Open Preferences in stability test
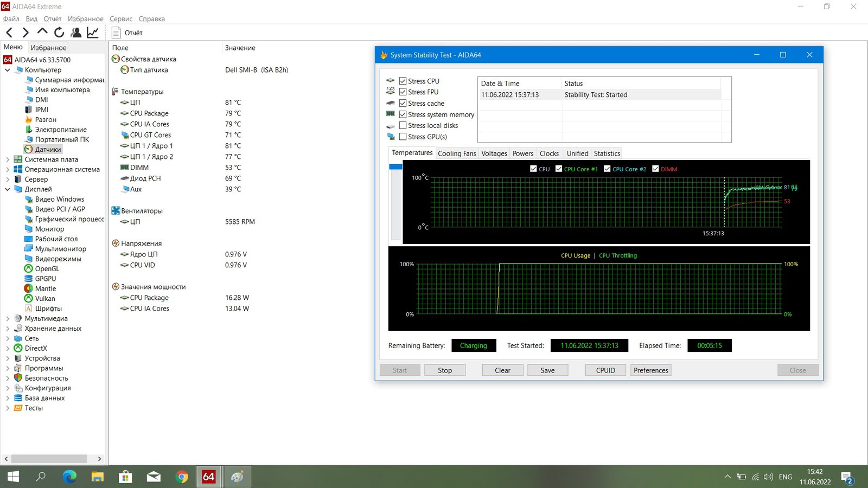Screen dimensions: 868x488 [x=651, y=370]
